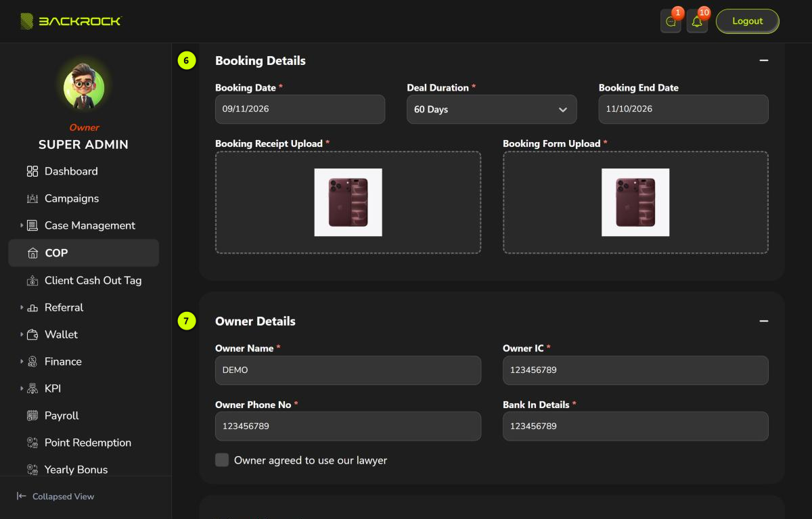This screenshot has width=812, height=519.
Task: Click the Referral sidebar icon
Action: point(32,307)
